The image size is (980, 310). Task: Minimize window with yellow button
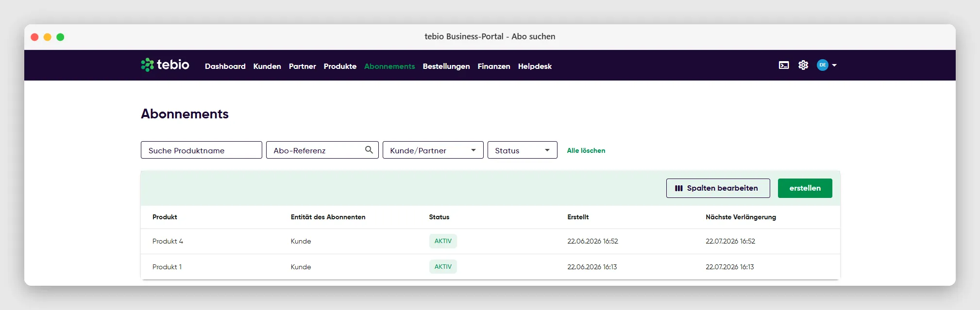(48, 37)
